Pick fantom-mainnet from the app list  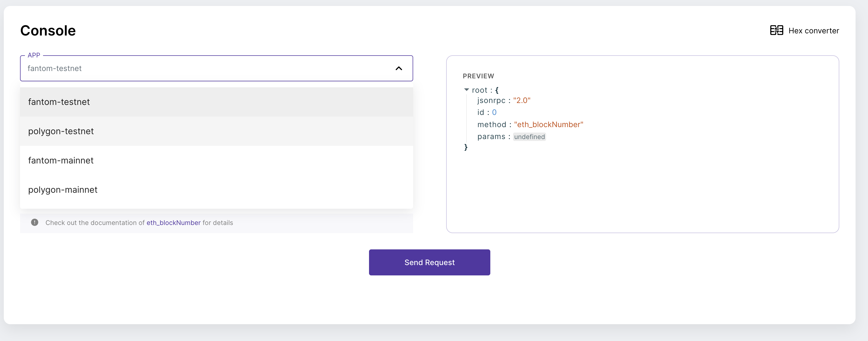tap(216, 160)
